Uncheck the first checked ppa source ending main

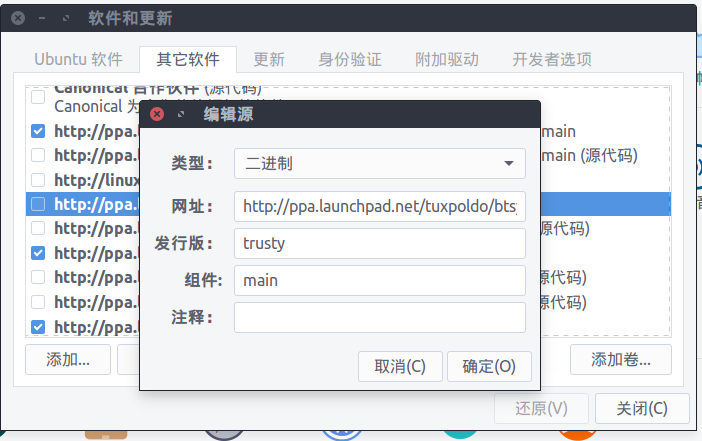click(38, 131)
